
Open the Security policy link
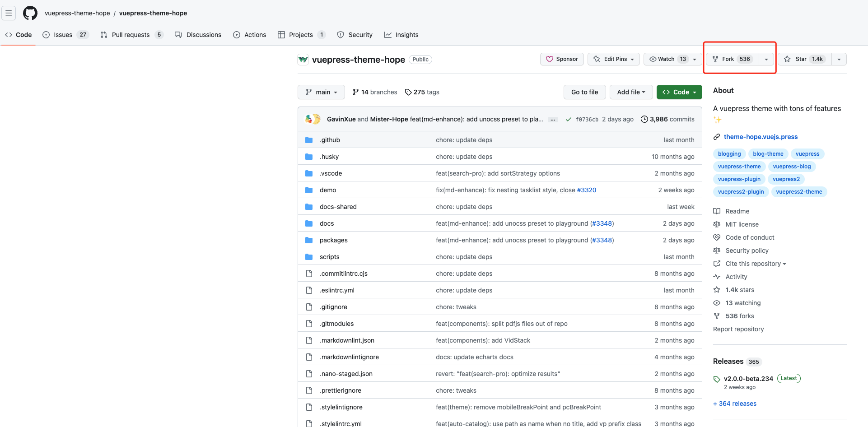[747, 251]
